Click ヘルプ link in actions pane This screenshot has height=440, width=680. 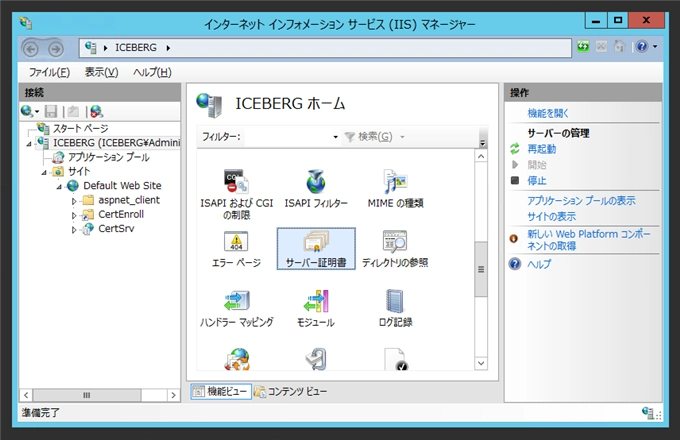(539, 264)
